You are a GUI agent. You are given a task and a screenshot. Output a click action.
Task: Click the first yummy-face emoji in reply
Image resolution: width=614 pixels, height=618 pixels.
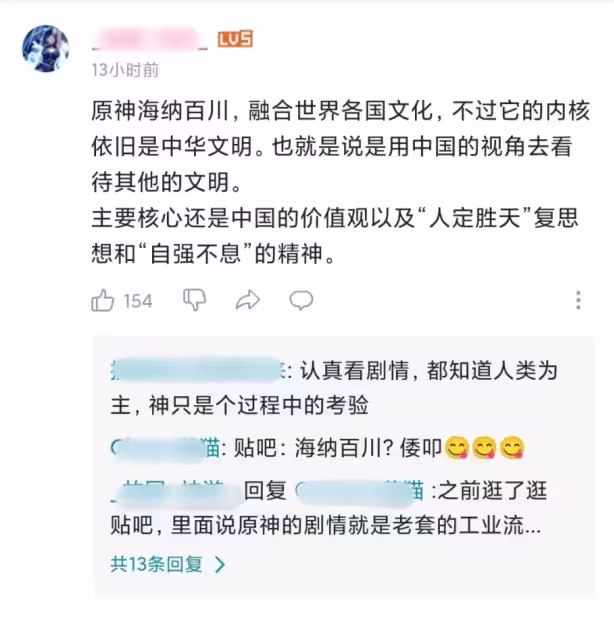(x=457, y=448)
